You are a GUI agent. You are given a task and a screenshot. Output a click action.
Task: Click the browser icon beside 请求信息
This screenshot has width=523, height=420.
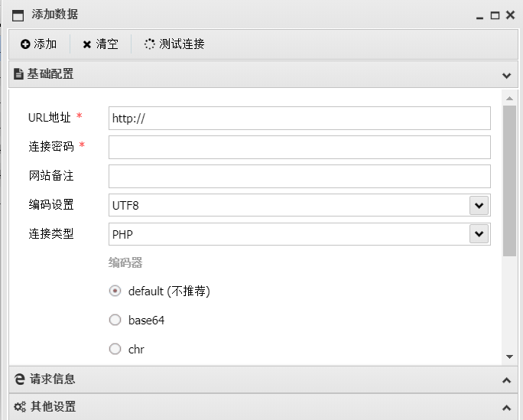[x=20, y=379]
